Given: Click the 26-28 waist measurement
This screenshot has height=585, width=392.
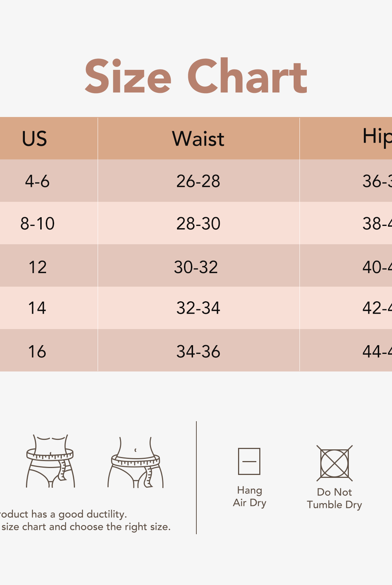Looking at the screenshot, I should click(198, 181).
